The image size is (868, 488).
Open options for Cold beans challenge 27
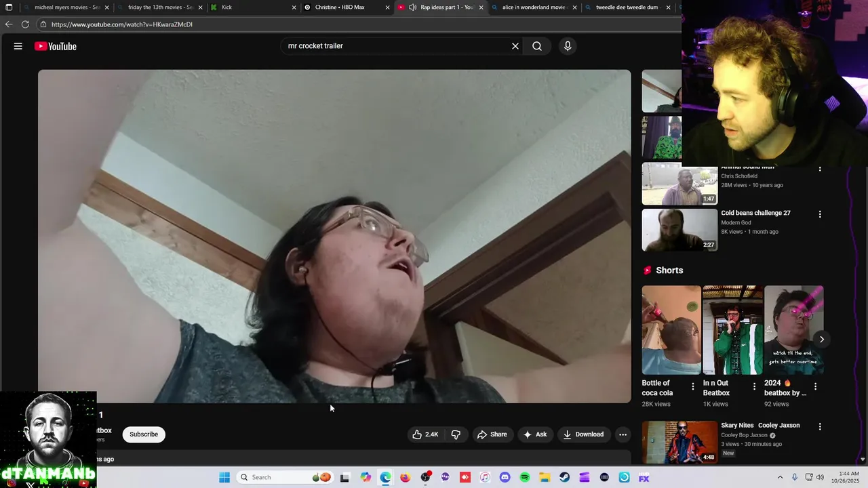pyautogui.click(x=820, y=214)
